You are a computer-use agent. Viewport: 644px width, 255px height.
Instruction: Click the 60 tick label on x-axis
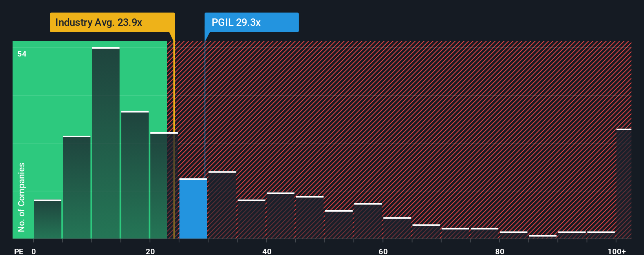383,251
